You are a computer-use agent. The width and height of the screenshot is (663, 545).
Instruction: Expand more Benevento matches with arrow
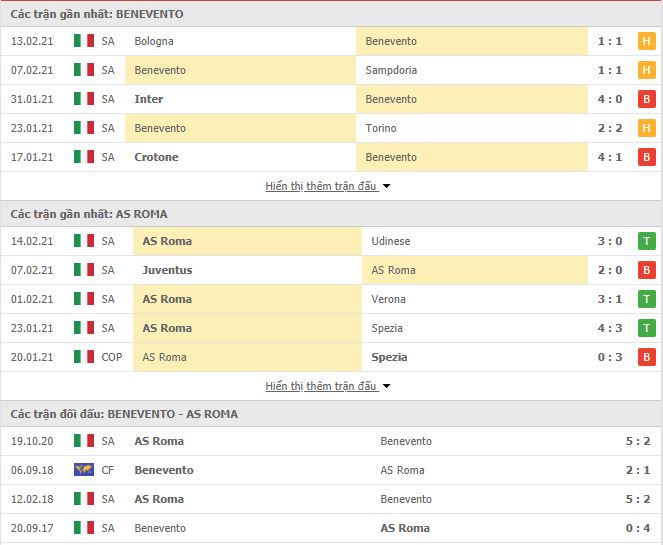[x=386, y=186]
